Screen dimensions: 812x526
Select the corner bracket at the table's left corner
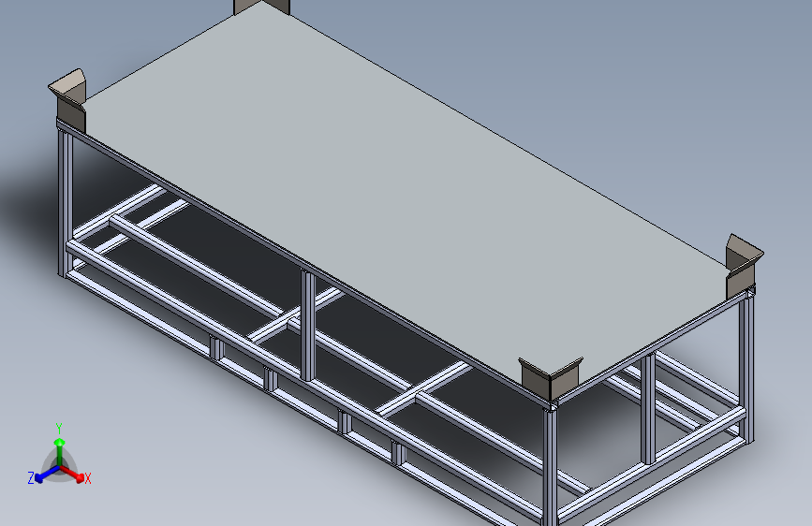69,100
